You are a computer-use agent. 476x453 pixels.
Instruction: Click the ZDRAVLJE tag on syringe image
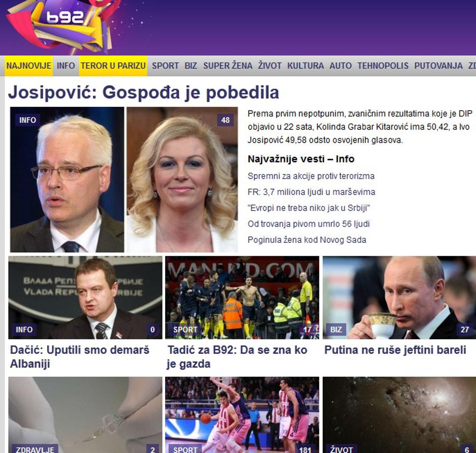(35, 449)
